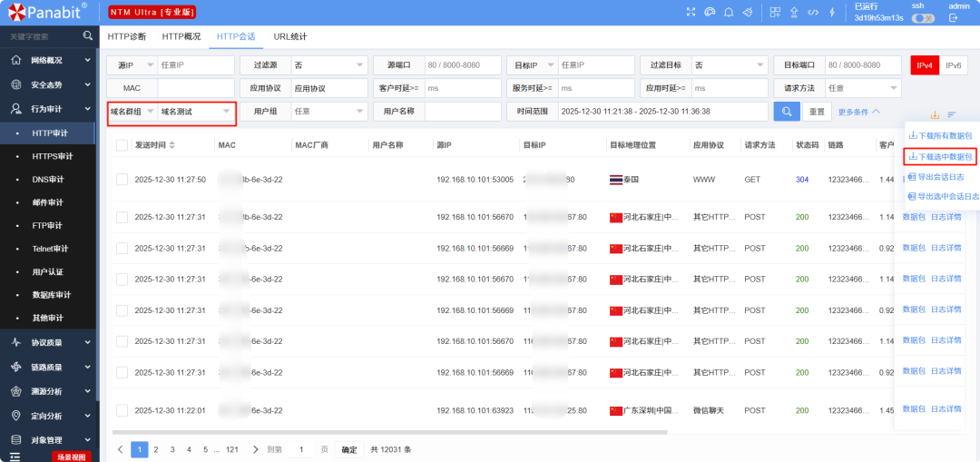Screen dimensions: 980x462
Task: Toggle the ssh switch
Action: pos(923,18)
